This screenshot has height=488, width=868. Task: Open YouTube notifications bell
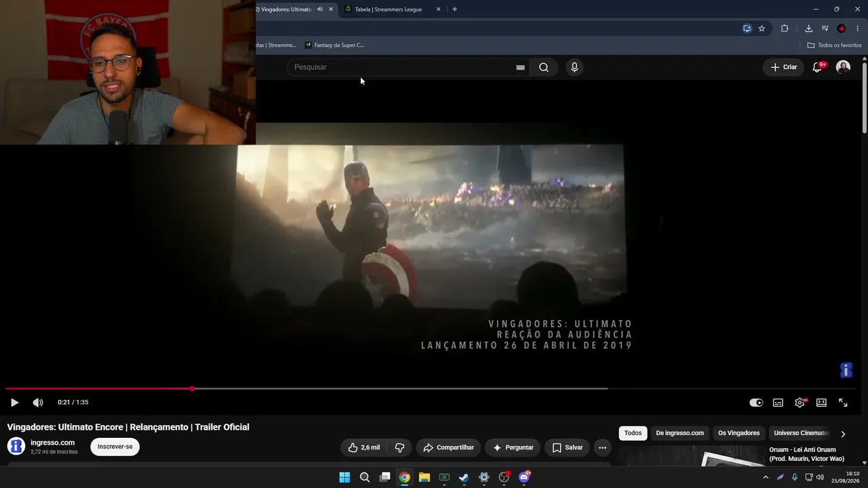(x=818, y=67)
